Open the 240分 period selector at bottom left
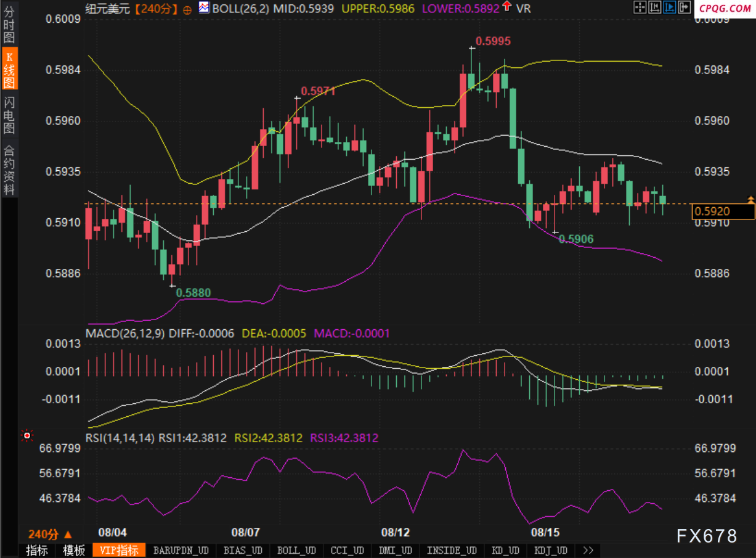 click(x=50, y=535)
